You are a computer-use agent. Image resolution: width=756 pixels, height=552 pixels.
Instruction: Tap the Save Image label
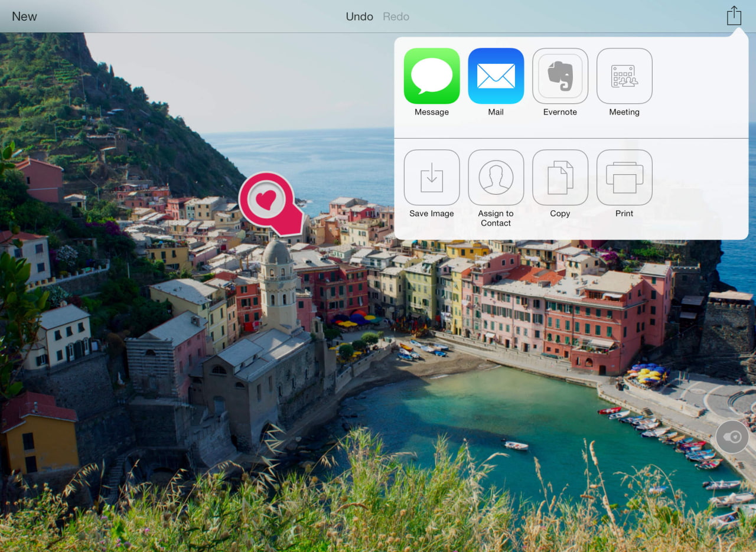click(431, 213)
